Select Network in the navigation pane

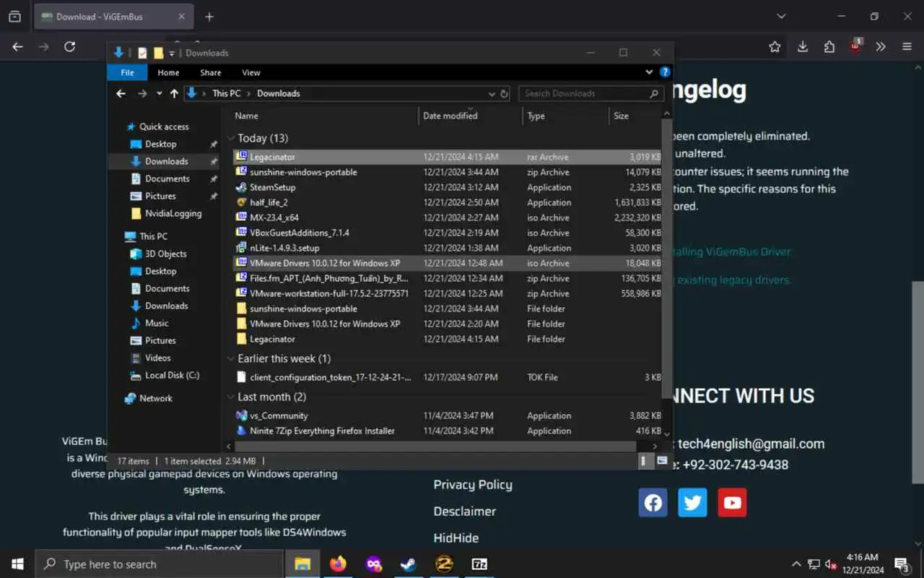point(156,398)
